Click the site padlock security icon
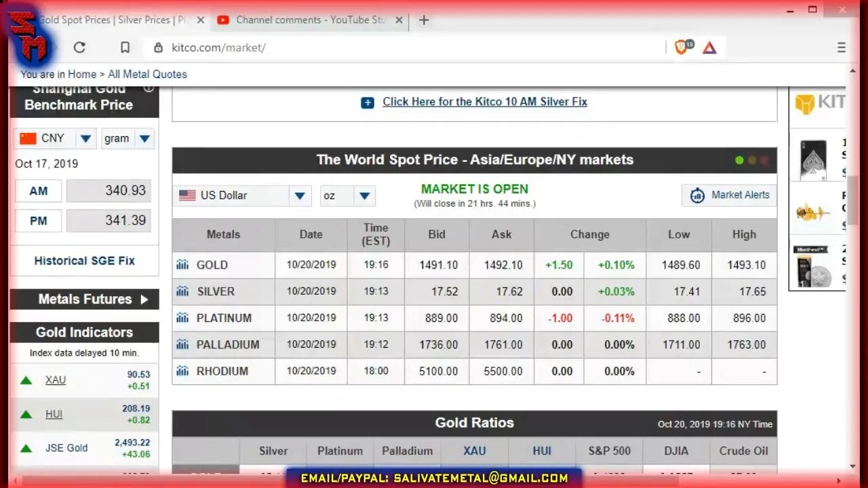Screen dimensions: 868x488 click(x=158, y=47)
